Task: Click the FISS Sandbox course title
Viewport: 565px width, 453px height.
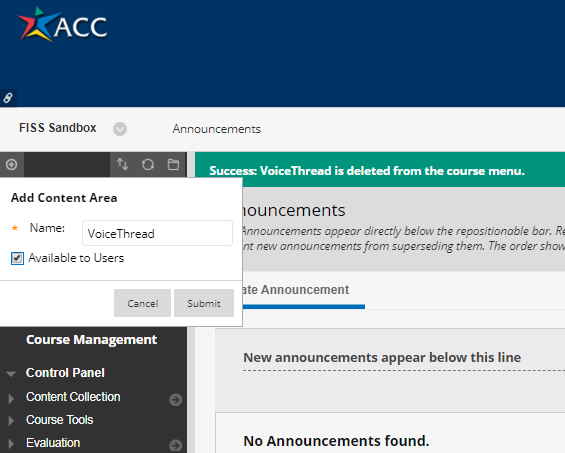Action: [58, 128]
